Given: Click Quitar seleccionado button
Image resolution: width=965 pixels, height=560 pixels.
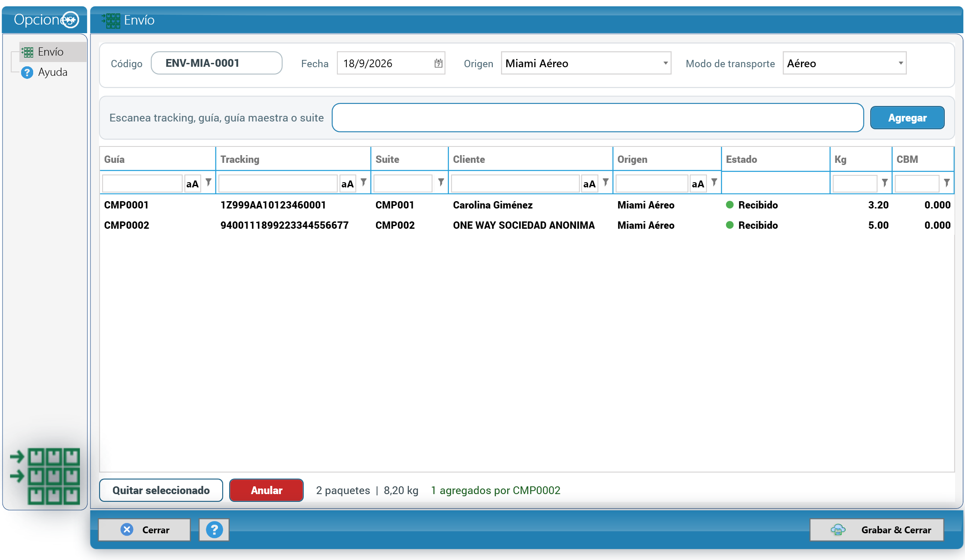Looking at the screenshot, I should tap(161, 490).
